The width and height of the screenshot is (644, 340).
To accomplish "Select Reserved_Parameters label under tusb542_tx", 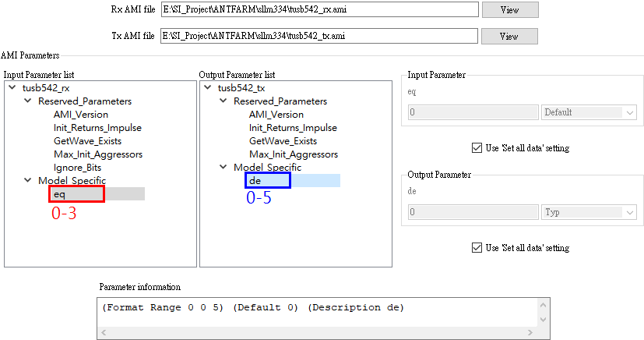I will [280, 101].
